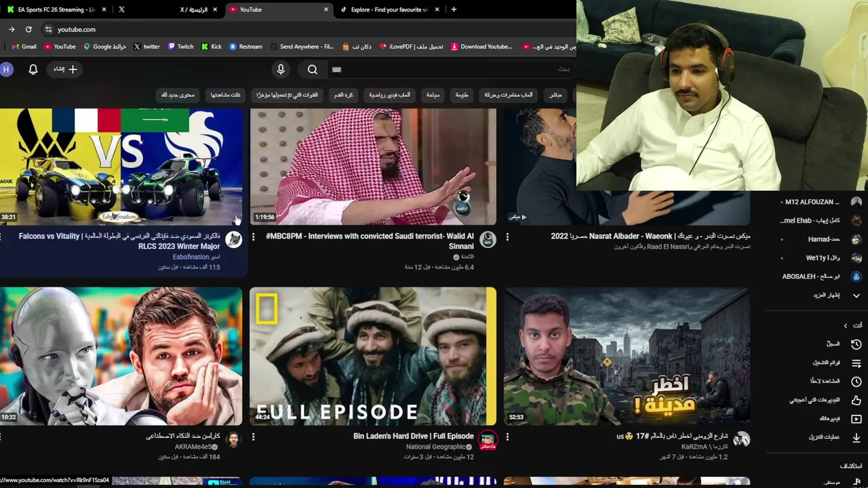Click the KaRZMA channel avatar
The width and height of the screenshot is (868, 488).
click(x=741, y=440)
